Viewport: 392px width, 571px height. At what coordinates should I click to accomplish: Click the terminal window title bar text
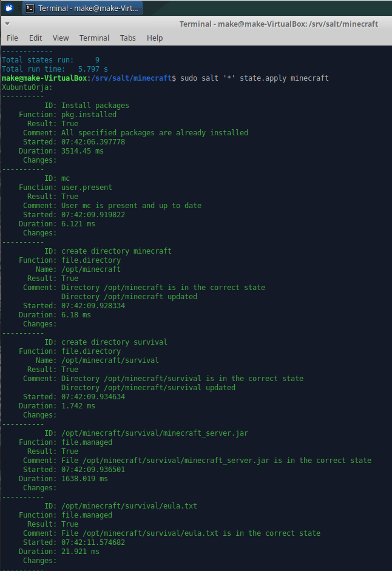coord(279,24)
